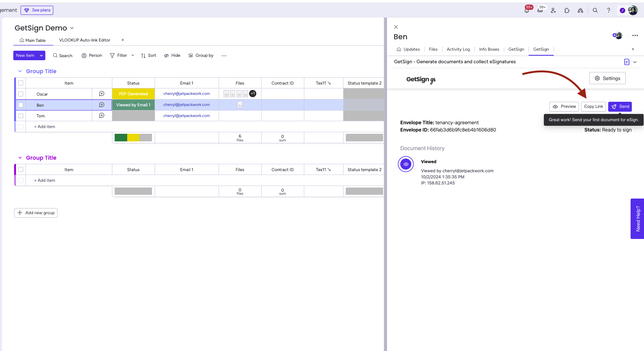Switch to the Main Table view
Viewport: 644px width, 351px height.
[32, 40]
